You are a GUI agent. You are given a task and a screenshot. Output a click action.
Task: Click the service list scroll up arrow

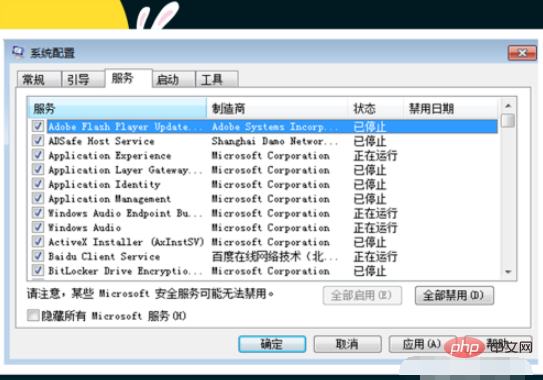pos(508,106)
